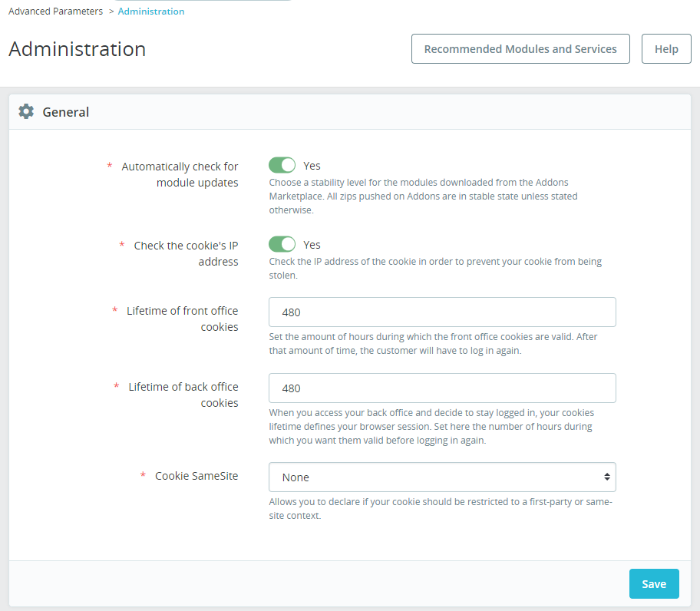Click the back office cookies lifetime field
Image resolution: width=700 pixels, height=611 pixels.
click(x=442, y=388)
